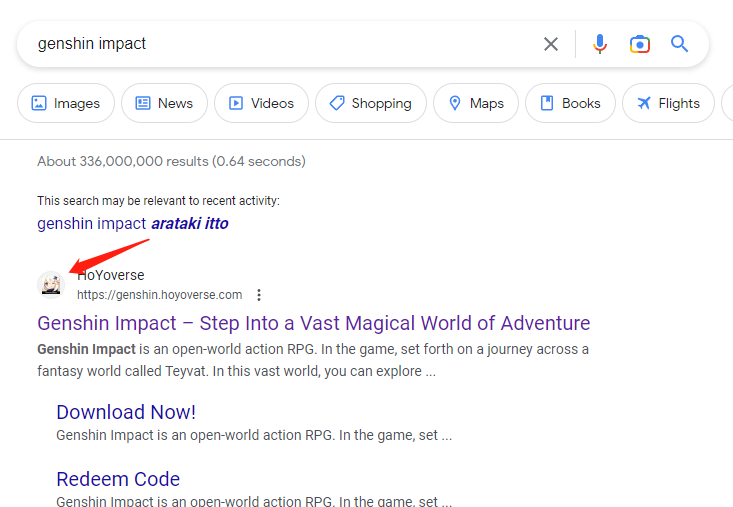Viewport: 733px width, 507px height.
Task: Open the Download Now! sitelink
Action: coord(126,412)
